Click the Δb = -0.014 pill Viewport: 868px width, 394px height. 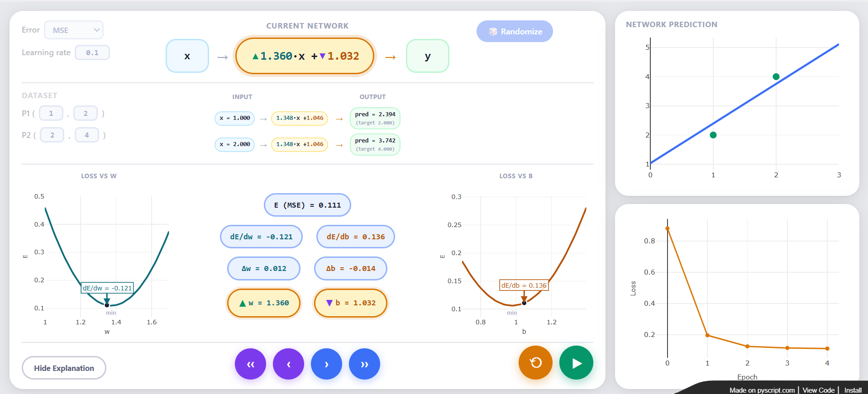351,268
